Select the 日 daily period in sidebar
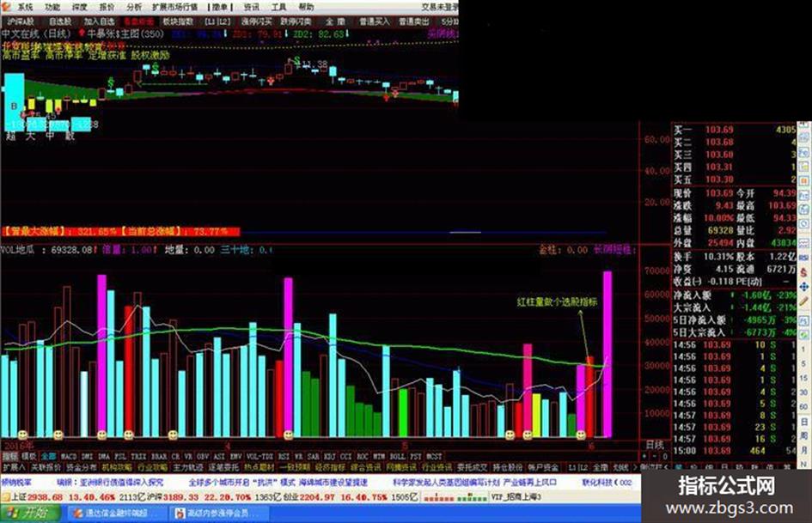This screenshot has height=523, width=812. 803,422
